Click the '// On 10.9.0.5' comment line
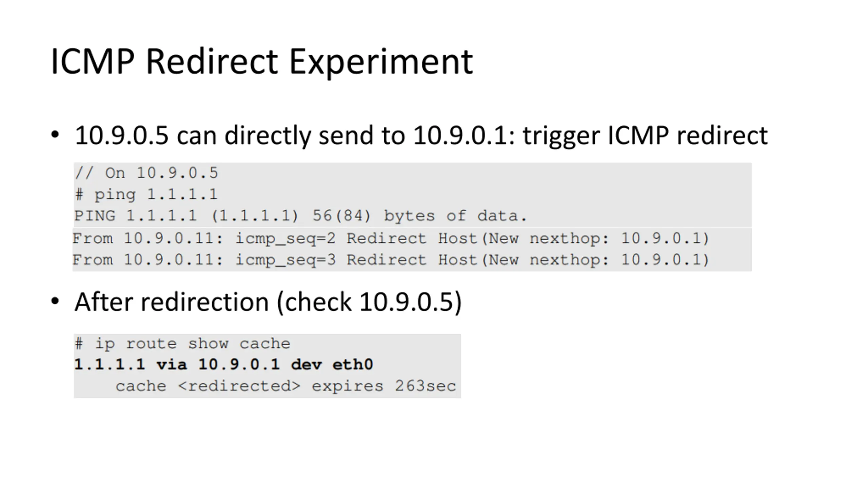The height and width of the screenshot is (488, 868). click(x=146, y=173)
